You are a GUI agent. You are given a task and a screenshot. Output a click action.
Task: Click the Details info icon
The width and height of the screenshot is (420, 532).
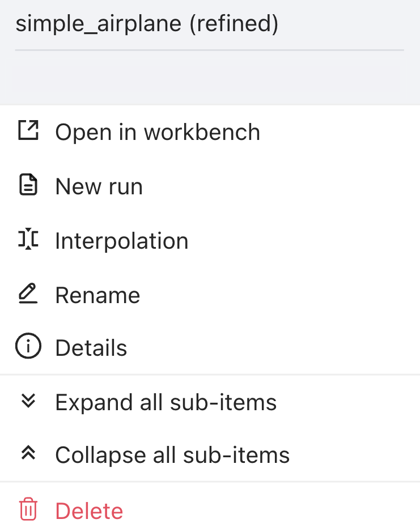pyautogui.click(x=28, y=347)
